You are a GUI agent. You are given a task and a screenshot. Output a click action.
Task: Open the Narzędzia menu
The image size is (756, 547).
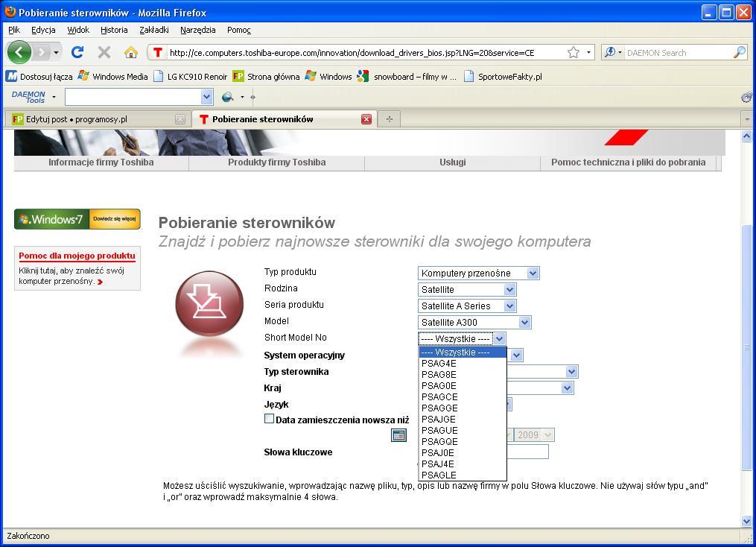click(197, 30)
